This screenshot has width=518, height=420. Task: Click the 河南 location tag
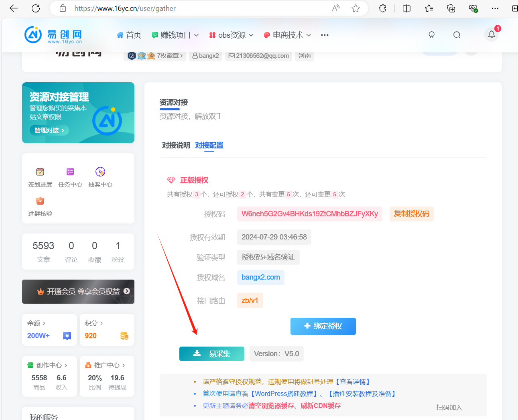click(x=305, y=56)
